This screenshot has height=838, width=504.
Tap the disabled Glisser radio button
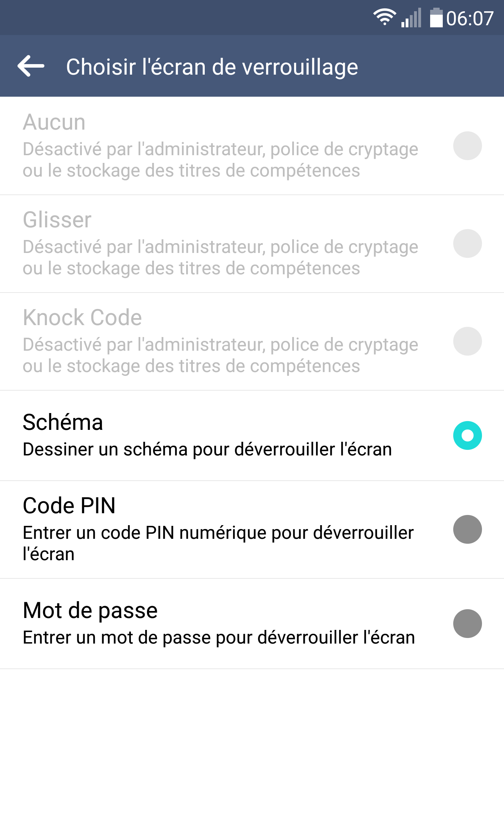coord(467,243)
